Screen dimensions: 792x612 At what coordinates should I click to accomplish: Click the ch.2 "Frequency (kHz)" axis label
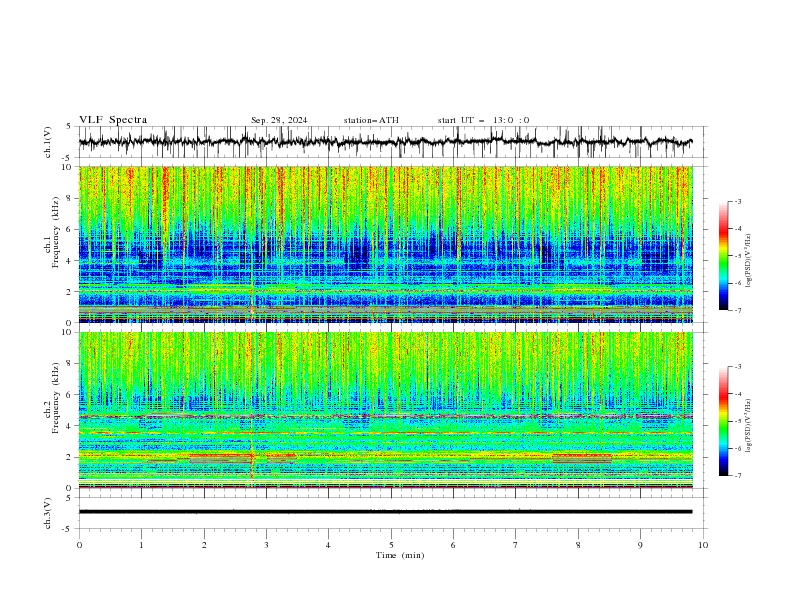[56, 397]
